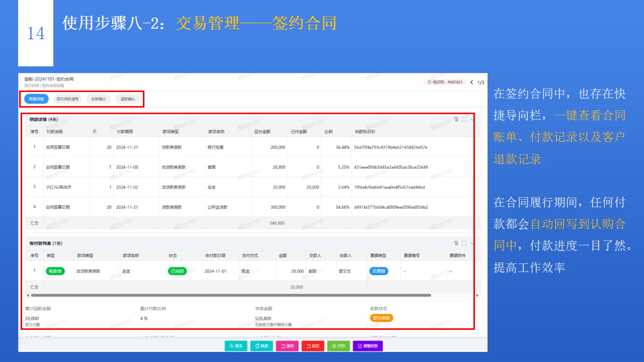Click the 换房 room-change action
644x362 pixels.
pos(261,346)
